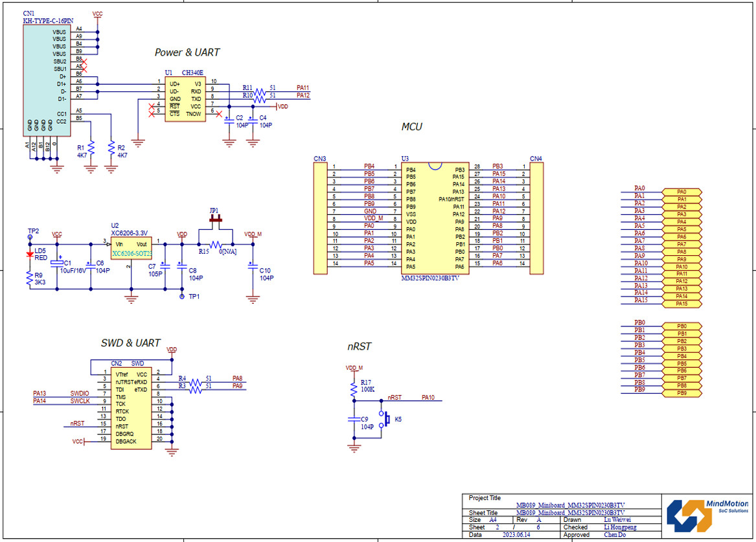The height and width of the screenshot is (542, 756).
Task: Click the R1 4K7 resistor symbol
Action: tap(91, 148)
